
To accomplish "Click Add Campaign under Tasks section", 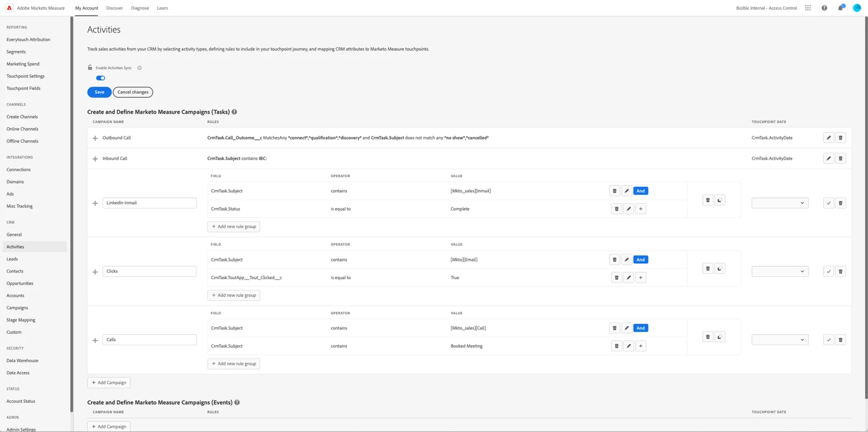I will (x=109, y=383).
